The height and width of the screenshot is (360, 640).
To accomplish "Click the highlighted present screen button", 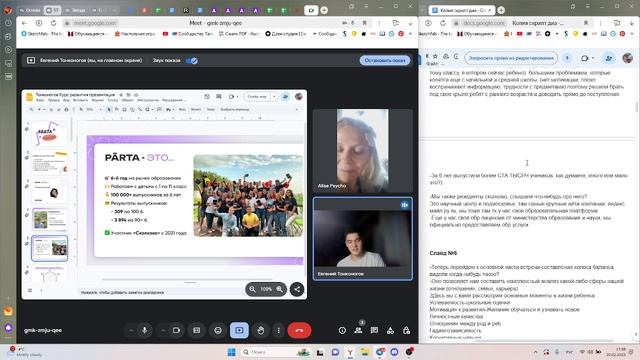I will 239,330.
